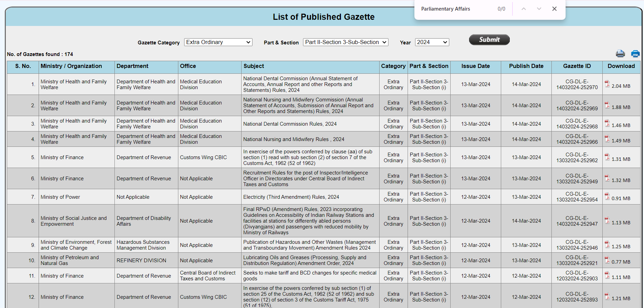Go to next find result arrow
This screenshot has height=308, width=644.
(x=539, y=9)
